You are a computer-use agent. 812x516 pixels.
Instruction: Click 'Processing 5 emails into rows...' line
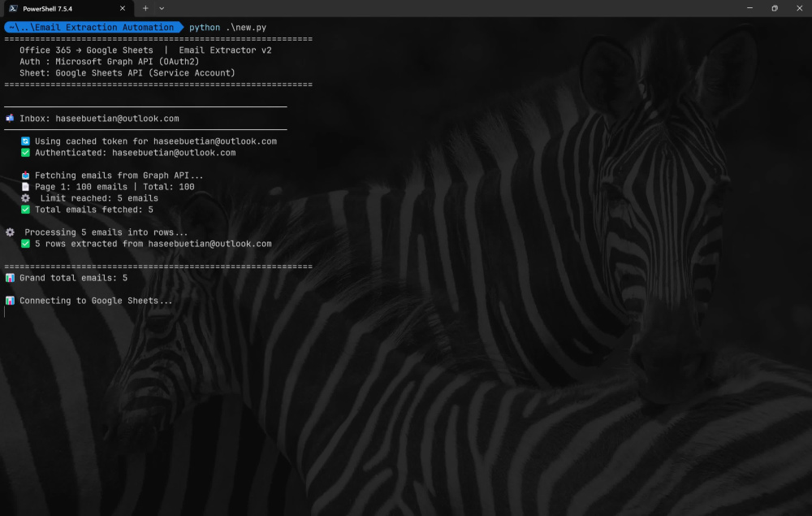[106, 232]
